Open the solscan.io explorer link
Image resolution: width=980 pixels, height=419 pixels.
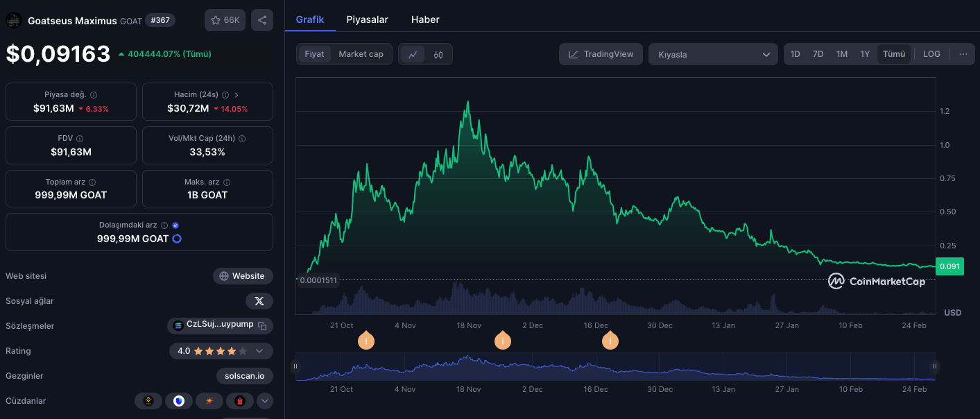tap(244, 376)
